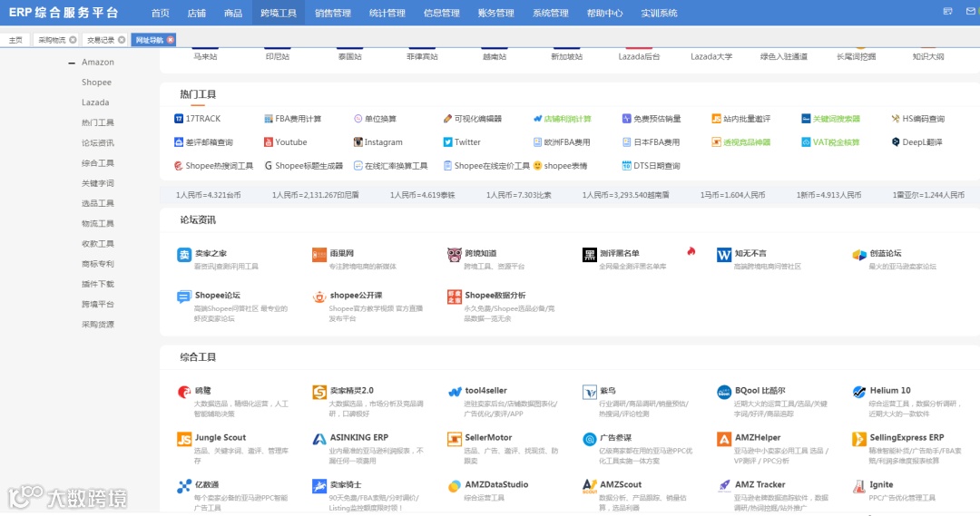Open the BQool 比酷尔 icon
Image resolution: width=980 pixels, height=516 pixels.
[x=724, y=392]
